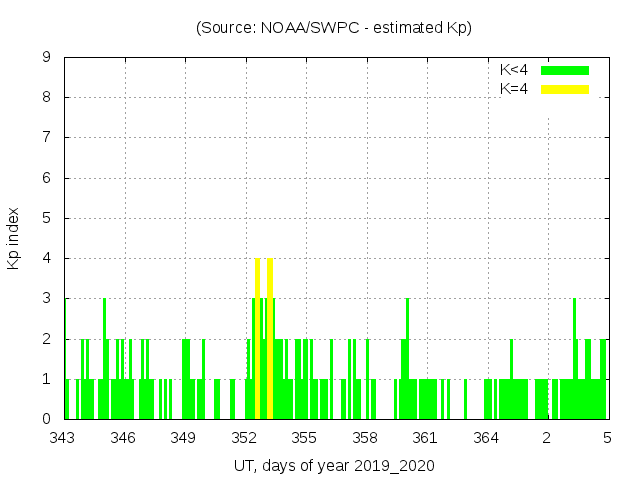Click the 355 x-axis tick label
The height and width of the screenshot is (480, 640).
305,438
